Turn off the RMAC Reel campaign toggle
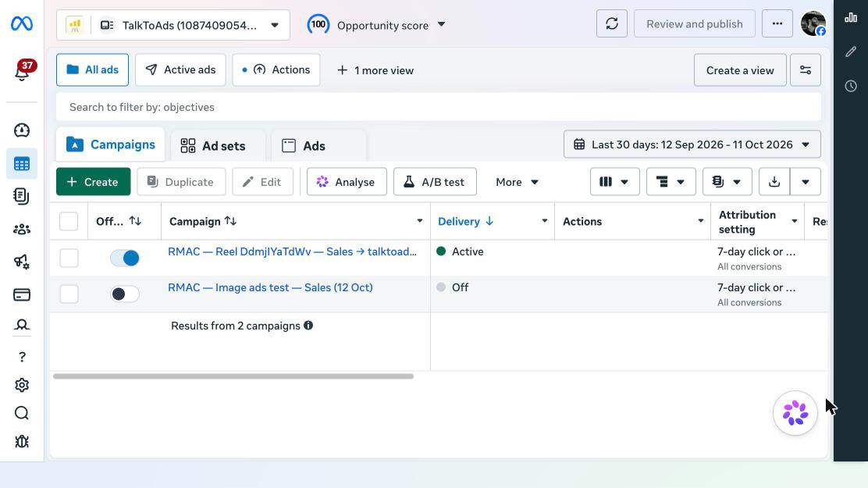Screen dimensions: 868x488 pyautogui.click(x=125, y=258)
